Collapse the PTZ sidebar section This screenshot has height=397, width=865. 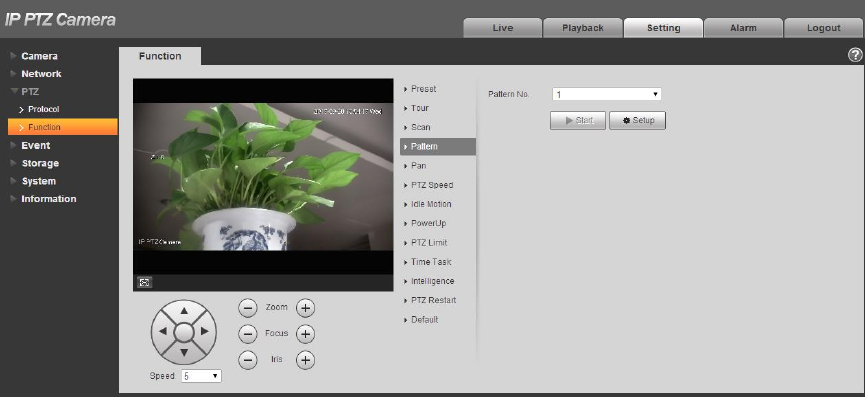tap(30, 92)
